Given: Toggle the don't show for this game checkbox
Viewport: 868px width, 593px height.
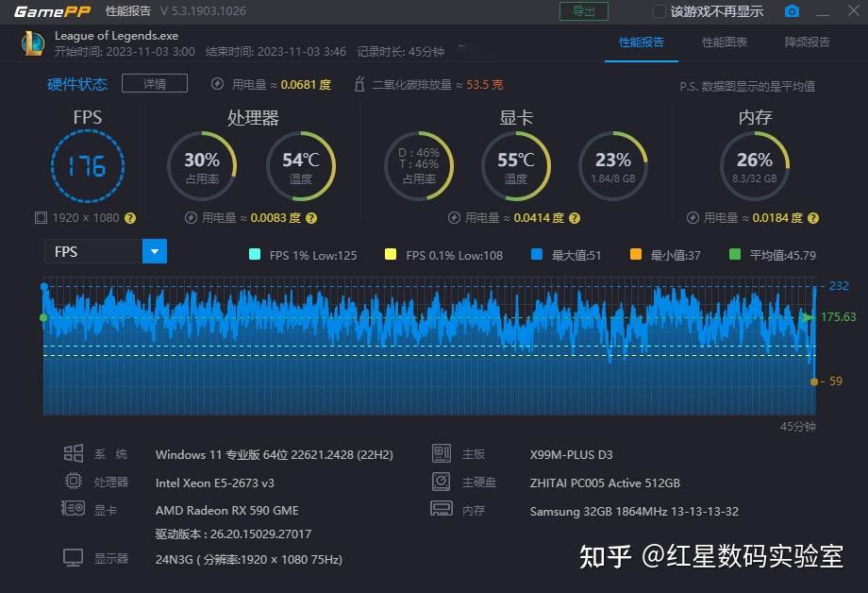Looking at the screenshot, I should [x=659, y=11].
